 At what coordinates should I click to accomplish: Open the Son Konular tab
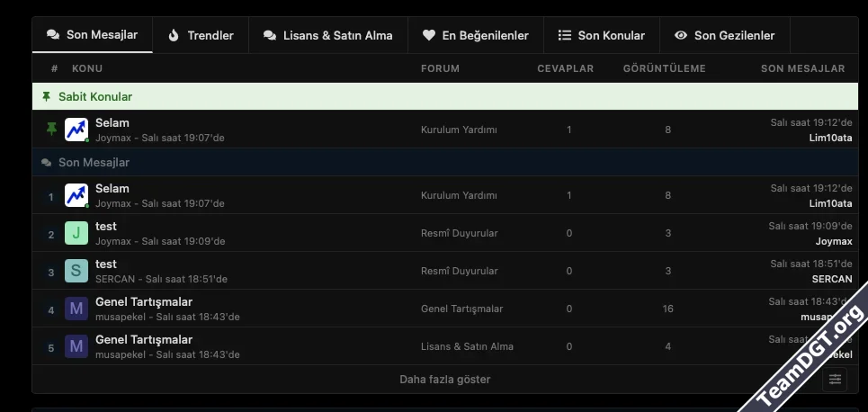point(602,36)
